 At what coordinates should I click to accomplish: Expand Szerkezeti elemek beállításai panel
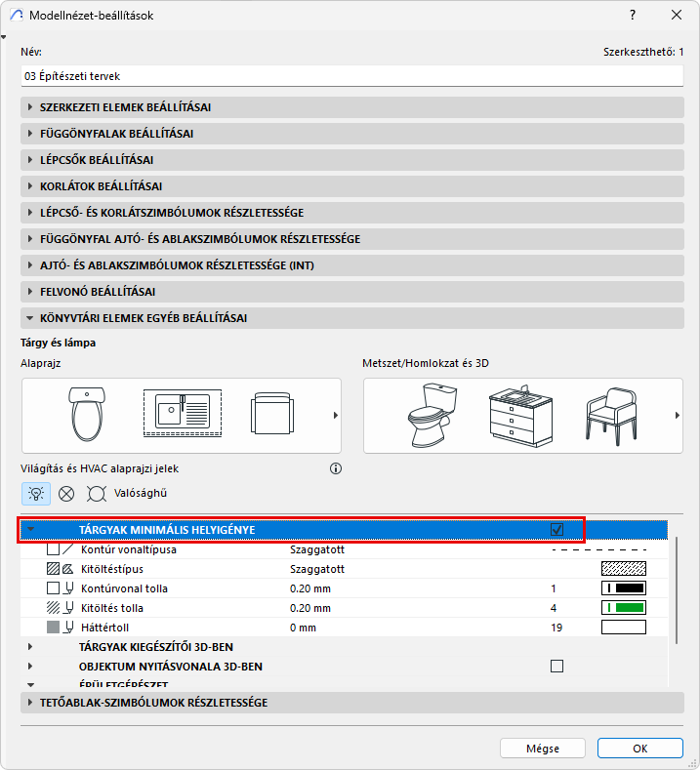(351, 107)
